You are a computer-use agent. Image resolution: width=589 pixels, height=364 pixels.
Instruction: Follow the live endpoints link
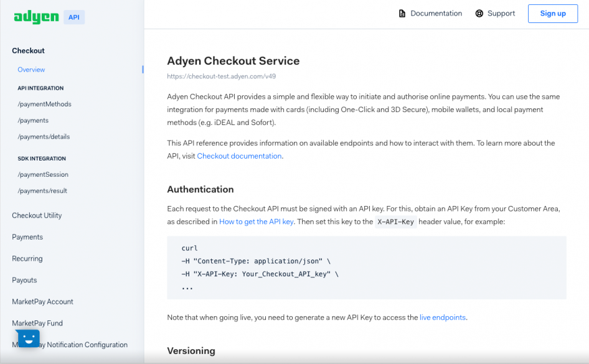(x=443, y=317)
